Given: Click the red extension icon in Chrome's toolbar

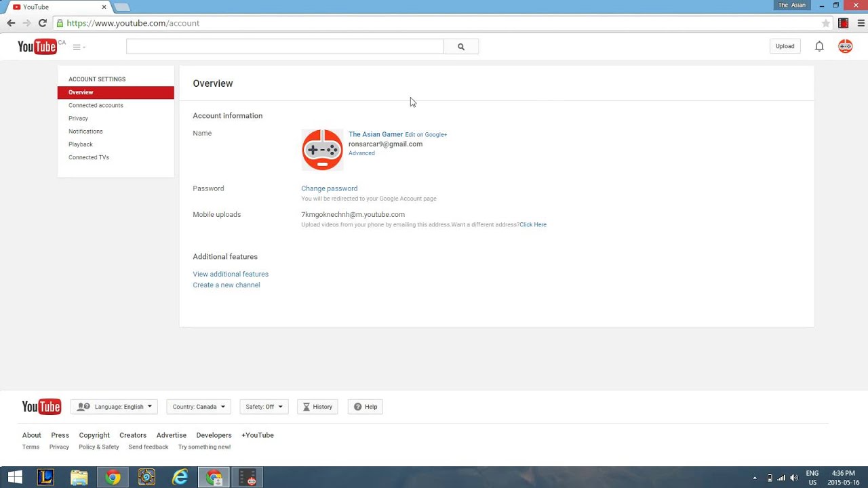Looking at the screenshot, I should tap(843, 23).
